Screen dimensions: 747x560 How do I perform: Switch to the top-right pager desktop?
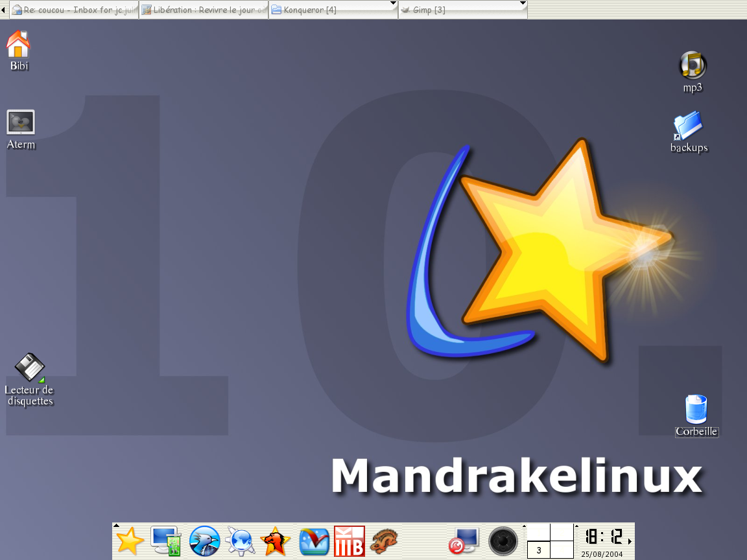[562, 533]
